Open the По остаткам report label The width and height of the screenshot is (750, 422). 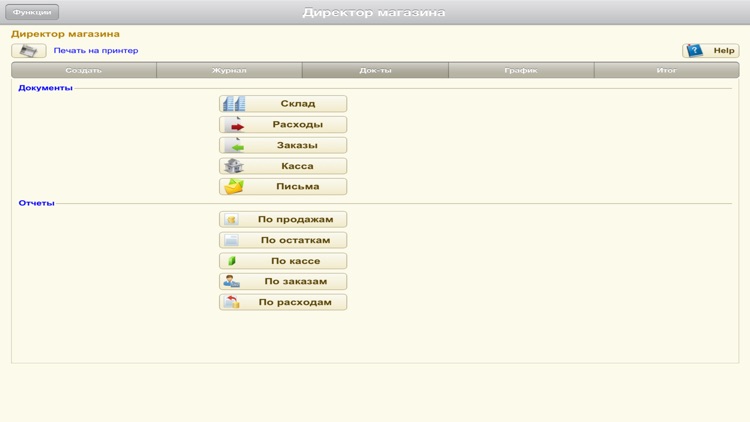coord(296,240)
